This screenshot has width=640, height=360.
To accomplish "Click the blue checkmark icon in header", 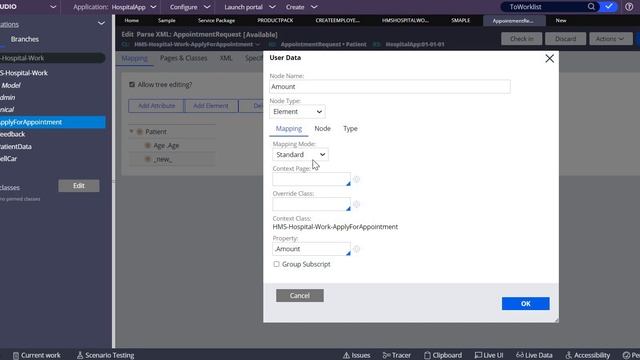I will pos(609,7).
